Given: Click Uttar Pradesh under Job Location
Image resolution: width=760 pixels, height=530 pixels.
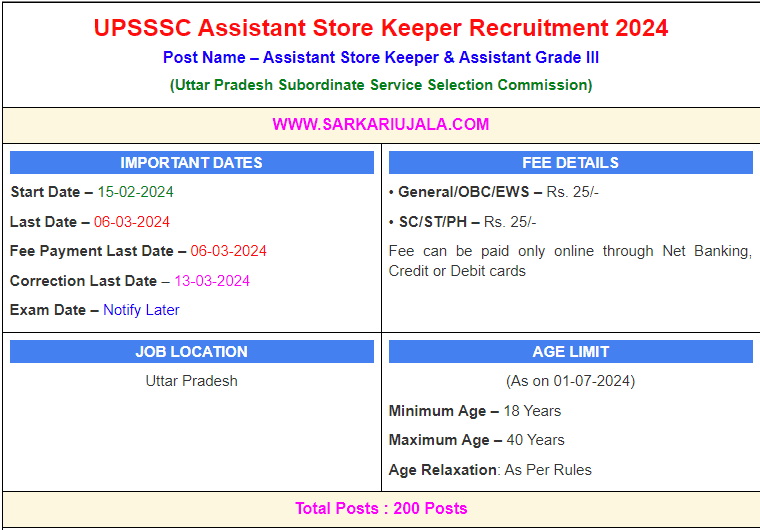Looking at the screenshot, I should [191, 381].
